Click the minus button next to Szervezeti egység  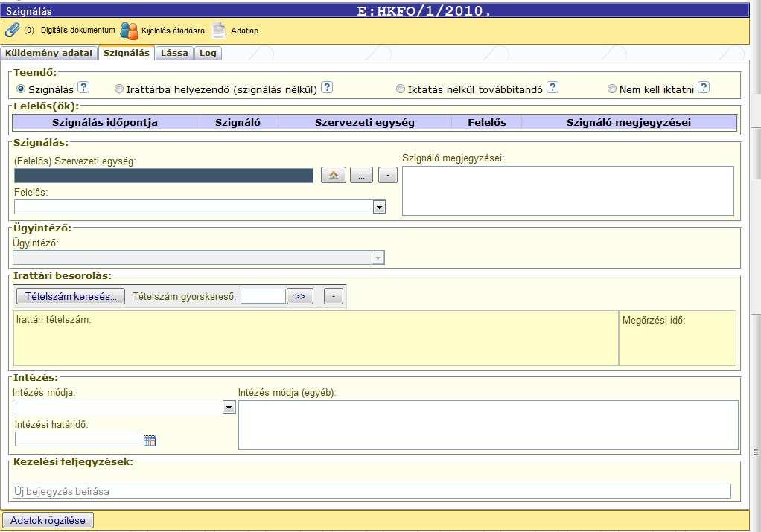click(x=388, y=175)
